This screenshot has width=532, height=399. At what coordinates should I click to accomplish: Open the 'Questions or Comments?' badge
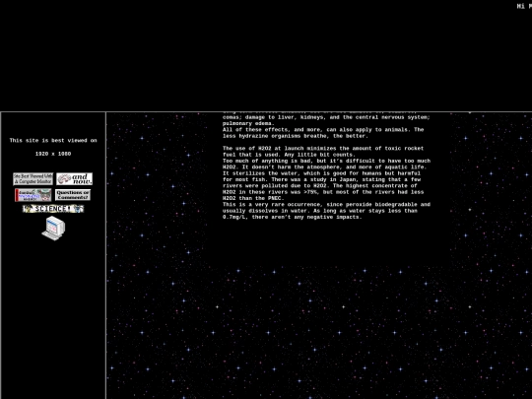(73, 195)
